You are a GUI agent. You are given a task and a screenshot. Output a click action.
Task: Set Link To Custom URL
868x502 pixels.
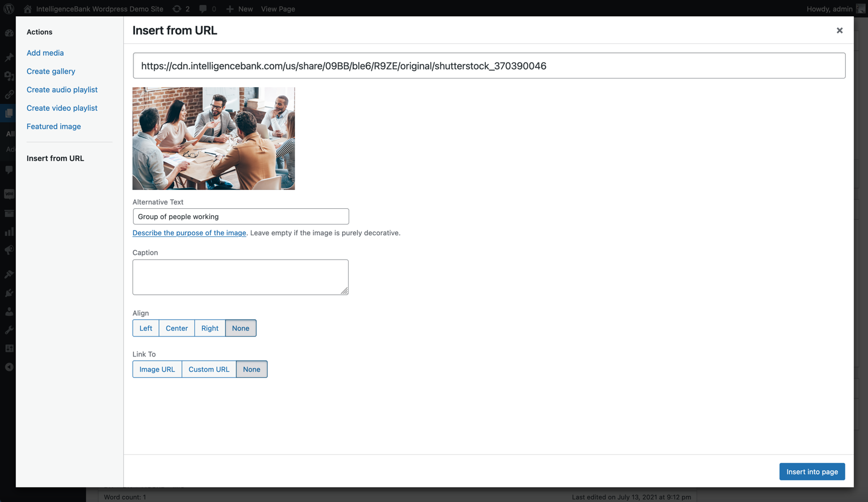[x=209, y=369]
